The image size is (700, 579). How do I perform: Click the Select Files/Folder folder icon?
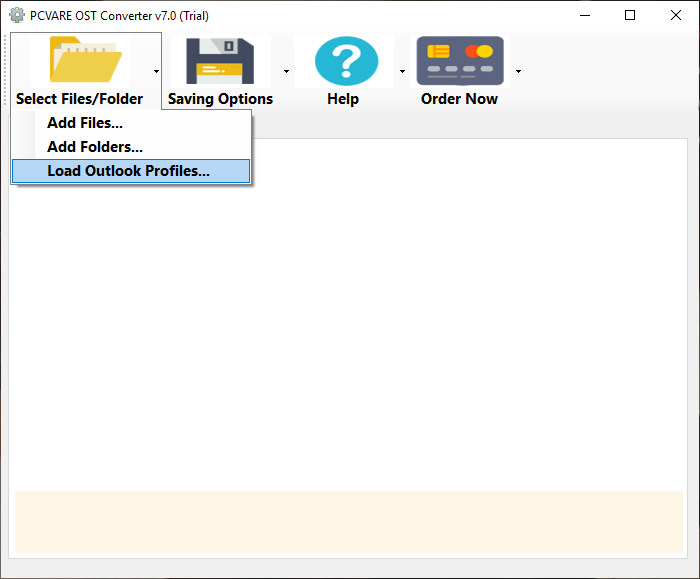(85, 59)
